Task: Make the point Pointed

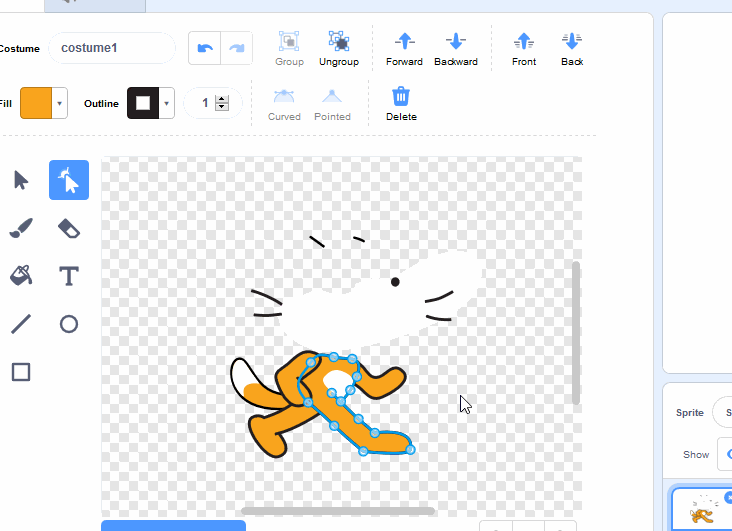Action: pos(332,104)
